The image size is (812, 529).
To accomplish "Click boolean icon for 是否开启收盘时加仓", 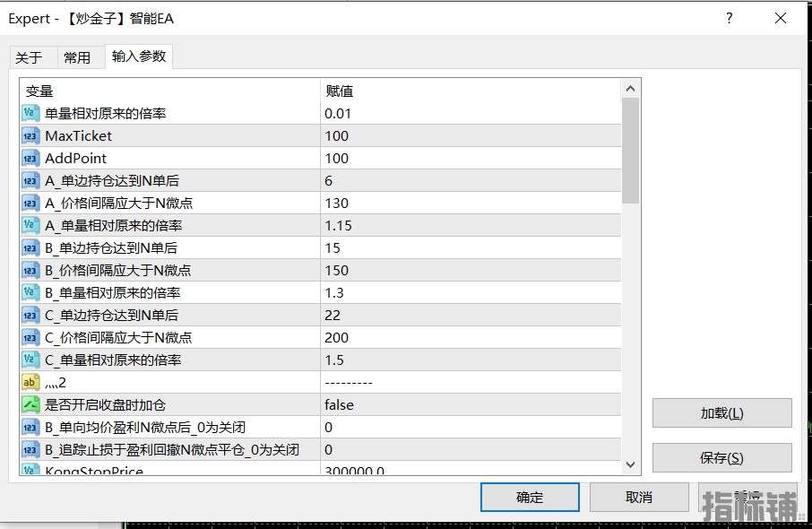I will [30, 404].
